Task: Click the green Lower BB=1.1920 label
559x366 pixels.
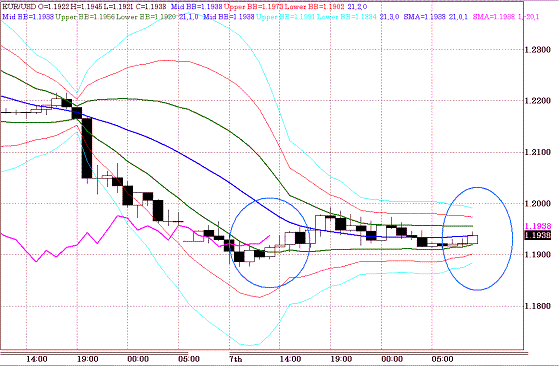Action: [x=146, y=17]
